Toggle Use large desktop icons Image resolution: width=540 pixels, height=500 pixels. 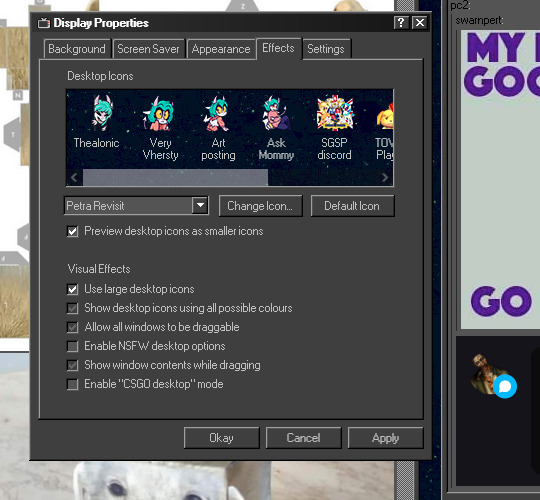(72, 289)
